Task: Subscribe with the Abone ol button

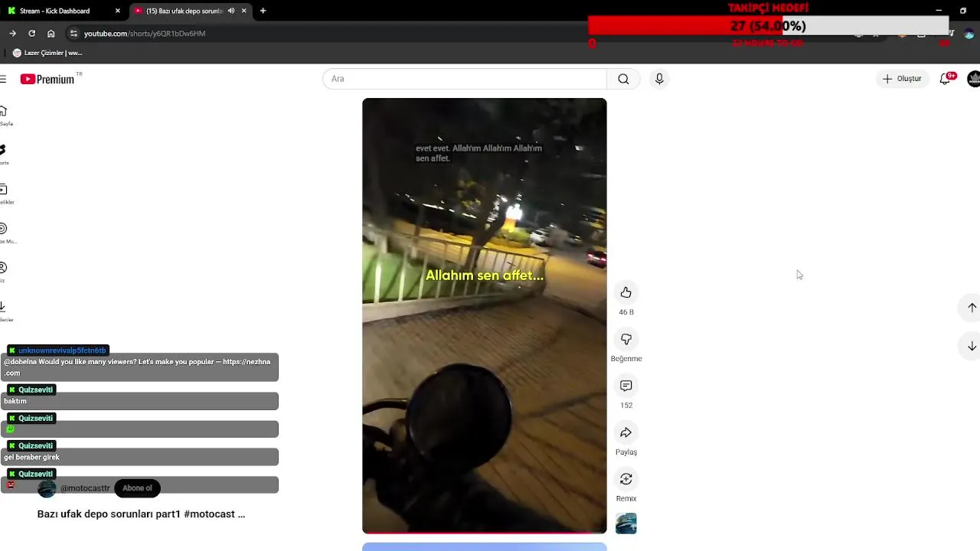Action: (x=137, y=488)
